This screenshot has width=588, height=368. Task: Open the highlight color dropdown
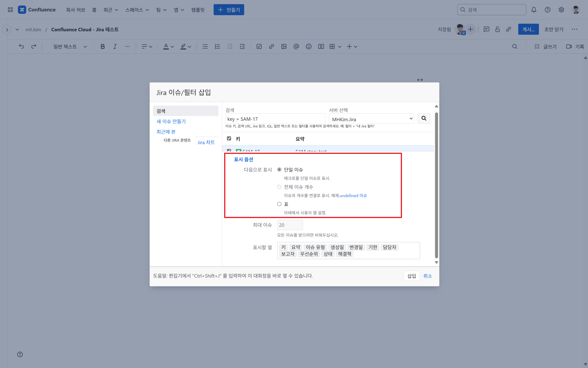tap(186, 46)
